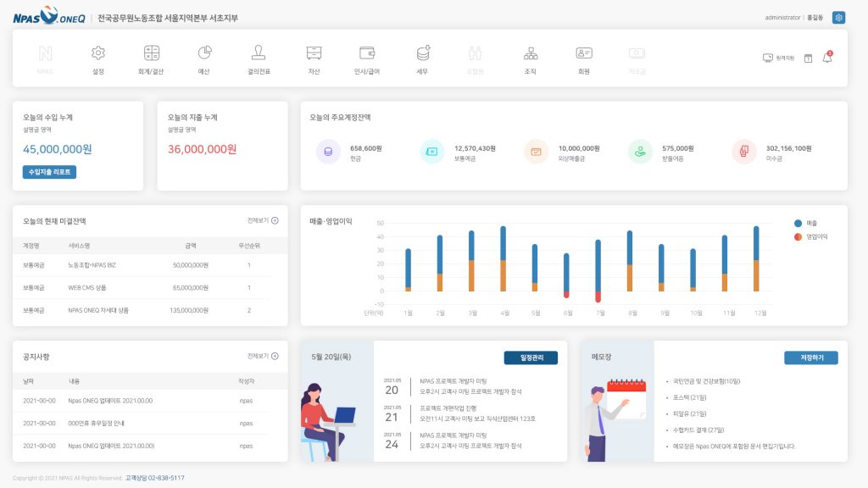Screen dimensions: 868x488
Task: Open the 설정 settings gear menu
Action: [x=98, y=53]
